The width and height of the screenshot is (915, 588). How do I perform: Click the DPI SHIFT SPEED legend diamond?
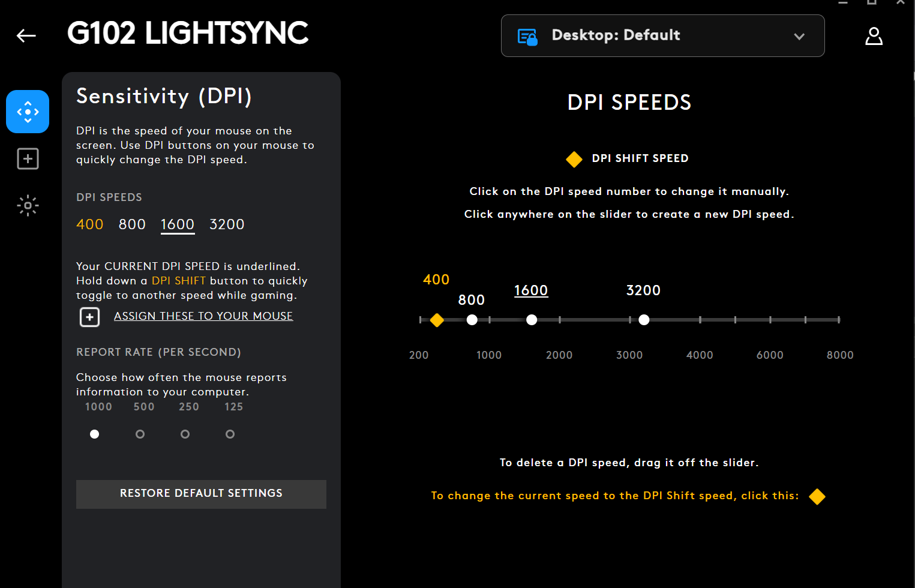coord(574,159)
